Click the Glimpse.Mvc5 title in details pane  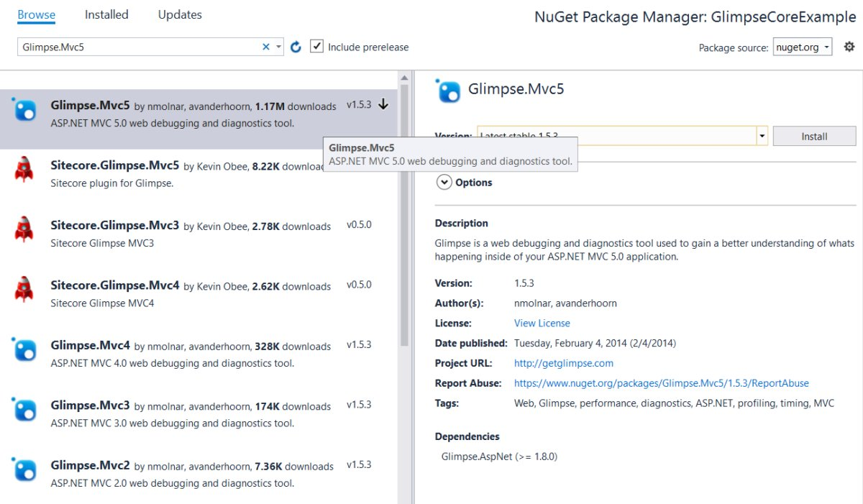point(516,90)
